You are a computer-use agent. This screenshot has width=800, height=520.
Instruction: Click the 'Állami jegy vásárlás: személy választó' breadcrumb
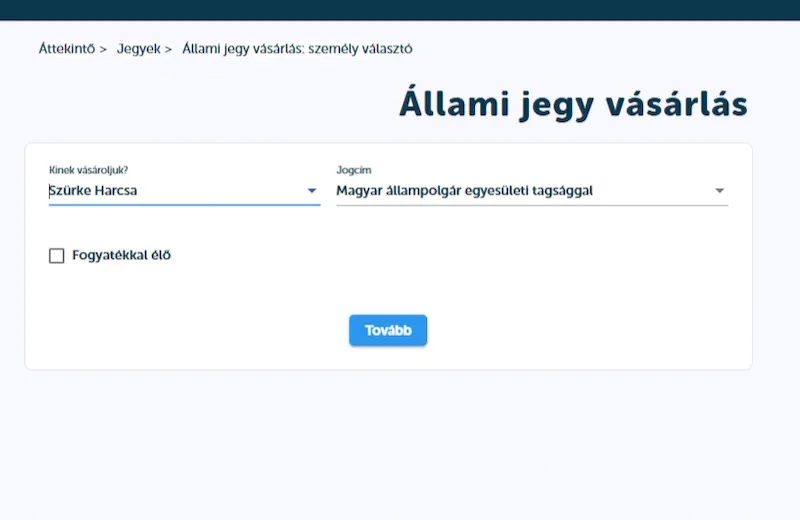point(297,48)
